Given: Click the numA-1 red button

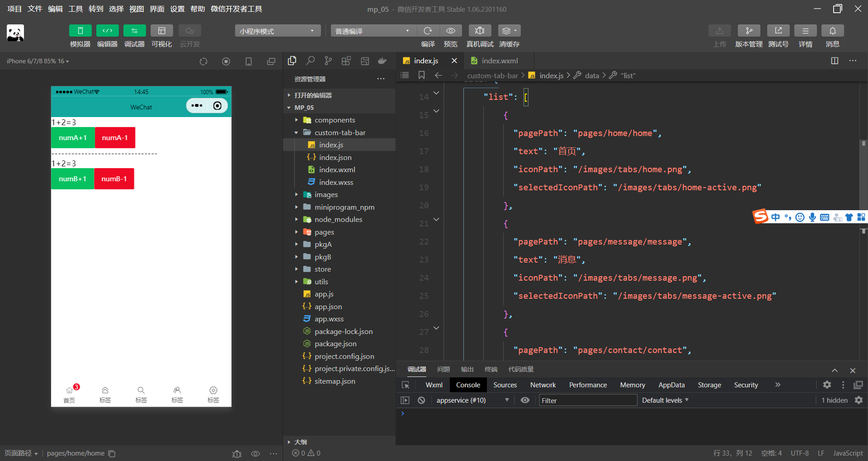Looking at the screenshot, I should [115, 137].
